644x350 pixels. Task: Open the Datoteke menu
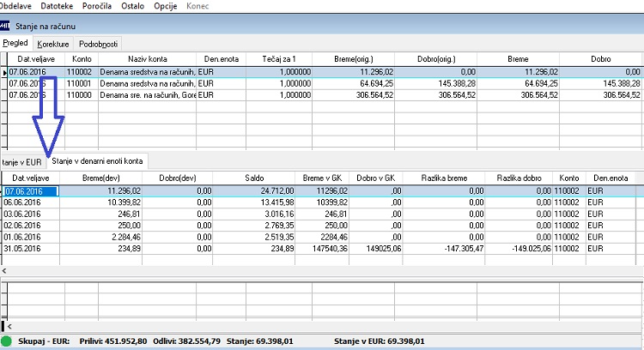click(57, 6)
